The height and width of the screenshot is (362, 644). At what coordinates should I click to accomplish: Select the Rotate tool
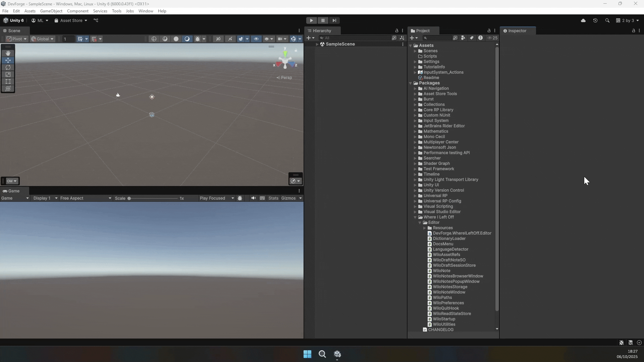(8, 67)
